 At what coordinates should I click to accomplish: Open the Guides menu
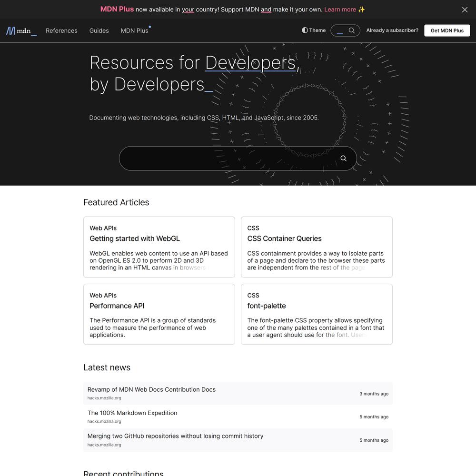click(x=99, y=30)
